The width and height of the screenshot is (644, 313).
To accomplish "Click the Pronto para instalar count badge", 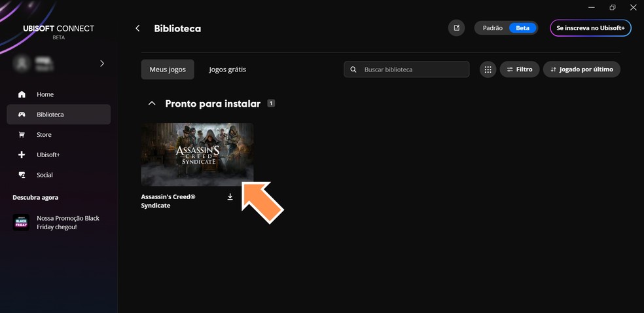I will pyautogui.click(x=271, y=103).
